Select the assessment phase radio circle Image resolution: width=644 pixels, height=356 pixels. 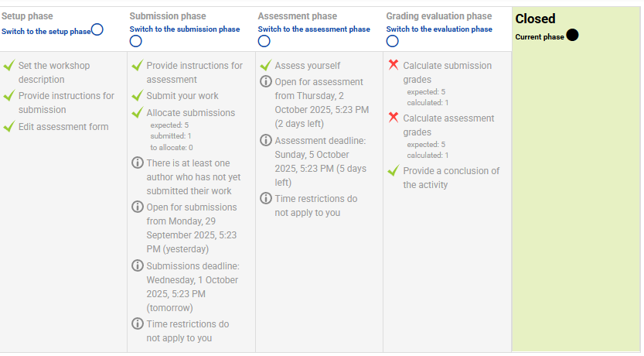264,41
